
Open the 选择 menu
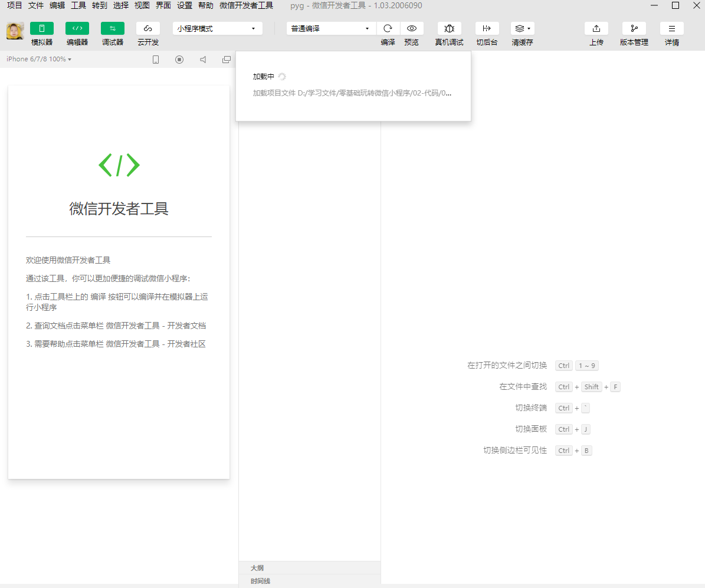(x=121, y=5)
